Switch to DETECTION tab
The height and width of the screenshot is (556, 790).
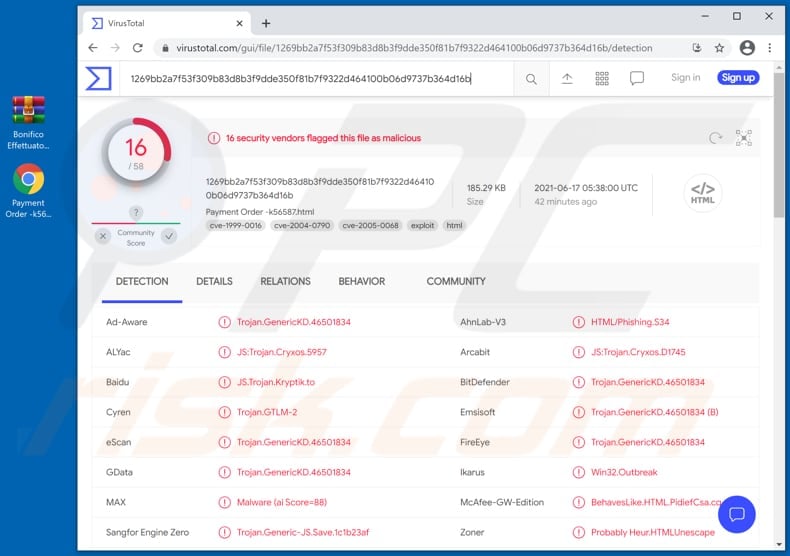(x=142, y=282)
